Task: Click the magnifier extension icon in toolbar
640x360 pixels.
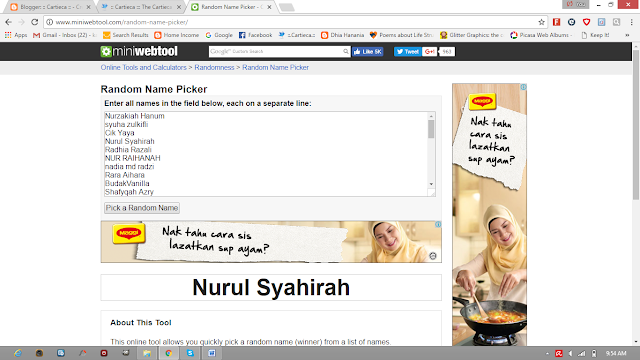Action: click(x=616, y=22)
